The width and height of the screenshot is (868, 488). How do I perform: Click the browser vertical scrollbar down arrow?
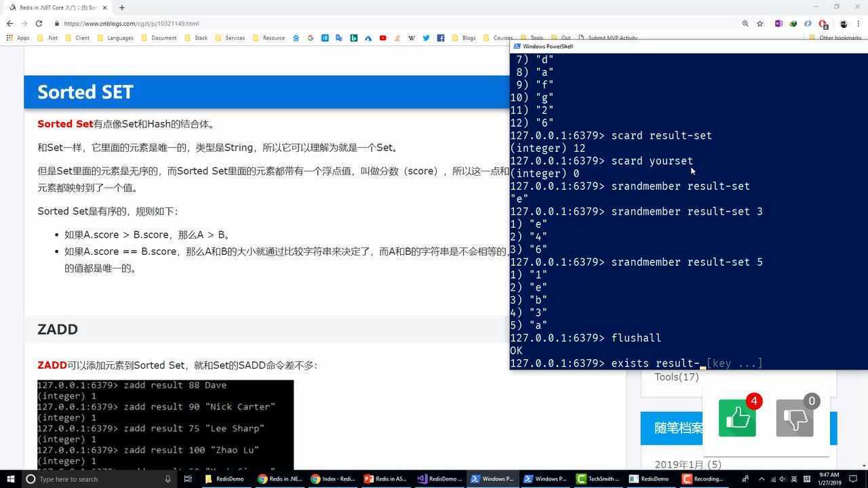(x=865, y=466)
